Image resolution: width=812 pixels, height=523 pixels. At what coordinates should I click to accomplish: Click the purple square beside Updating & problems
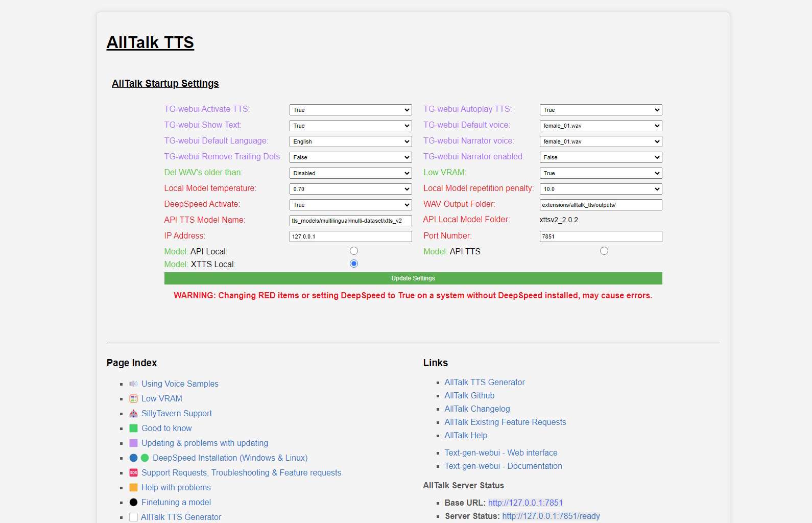click(133, 443)
